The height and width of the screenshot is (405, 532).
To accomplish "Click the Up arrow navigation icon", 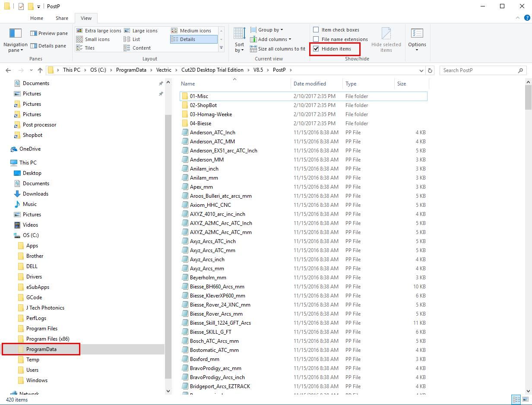I will (40, 70).
